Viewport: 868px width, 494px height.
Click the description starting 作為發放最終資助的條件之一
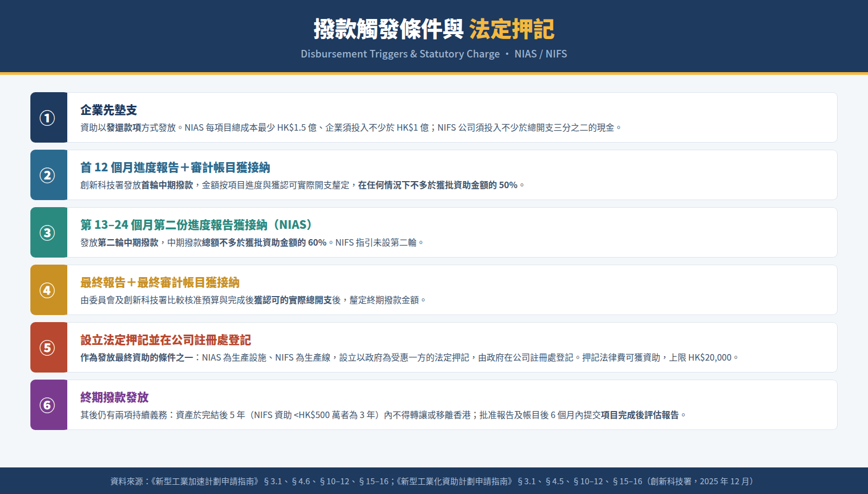click(x=410, y=357)
